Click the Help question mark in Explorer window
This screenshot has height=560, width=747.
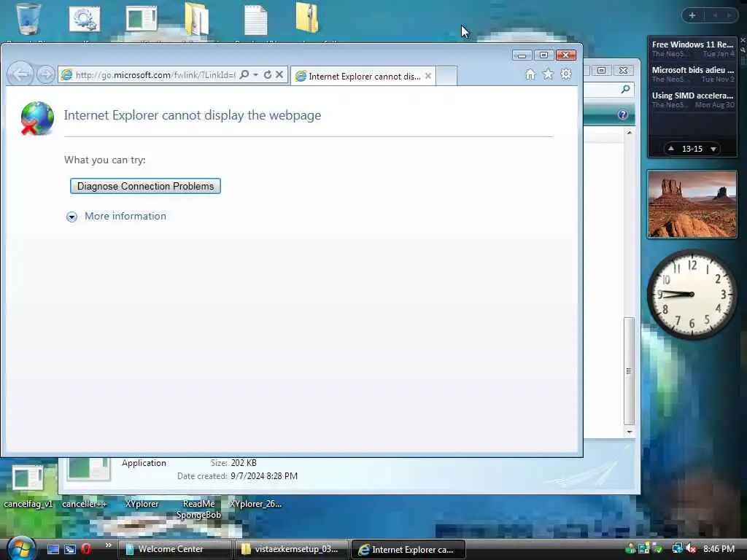(x=623, y=114)
